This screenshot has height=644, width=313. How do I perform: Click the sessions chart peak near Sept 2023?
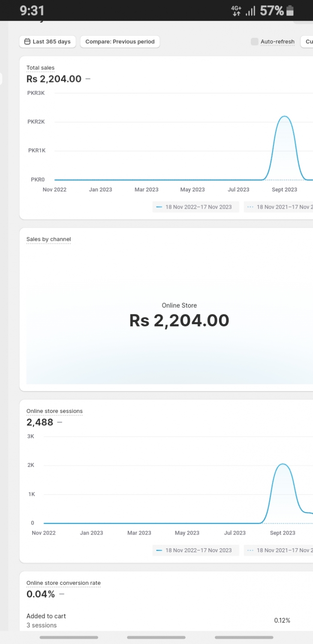283,464
